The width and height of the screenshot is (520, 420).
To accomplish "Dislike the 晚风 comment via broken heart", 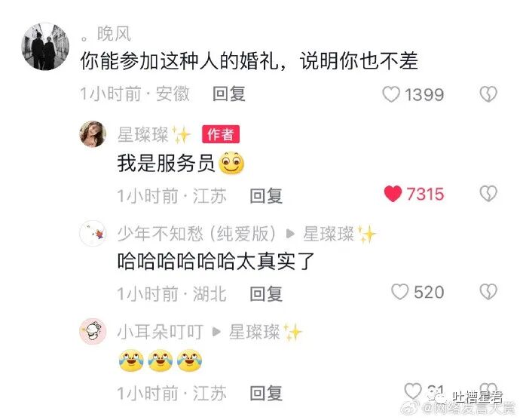I will click(x=488, y=94).
